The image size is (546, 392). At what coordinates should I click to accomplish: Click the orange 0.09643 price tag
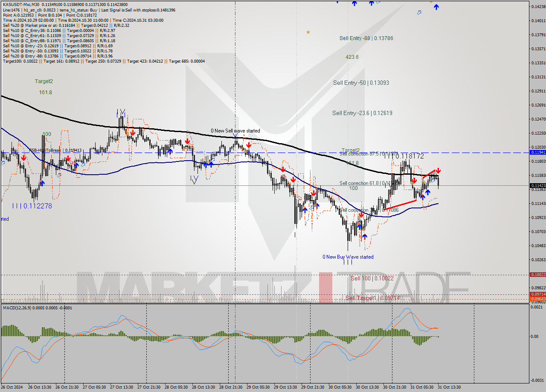coord(537,299)
